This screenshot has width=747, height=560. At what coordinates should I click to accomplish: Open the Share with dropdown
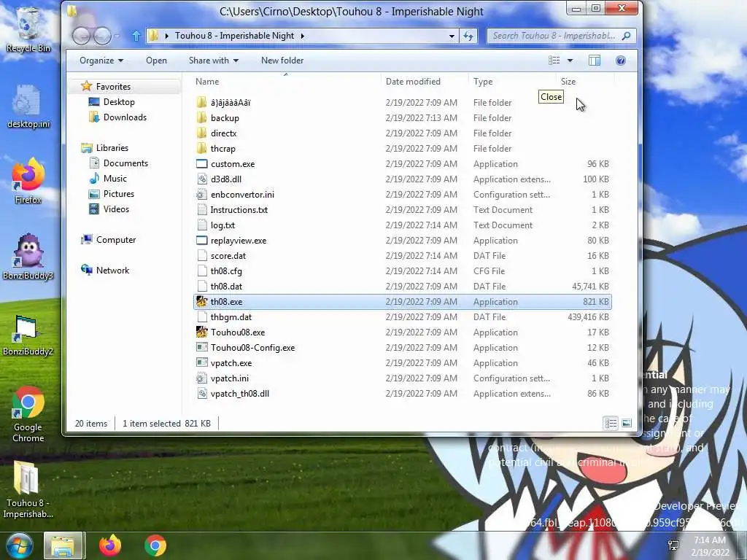pos(214,61)
